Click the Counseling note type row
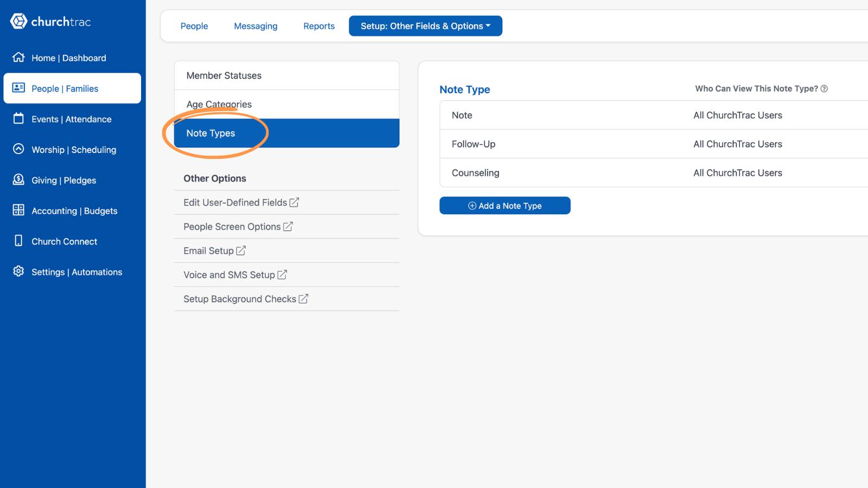Viewport: 868px width, 488px height. click(654, 172)
